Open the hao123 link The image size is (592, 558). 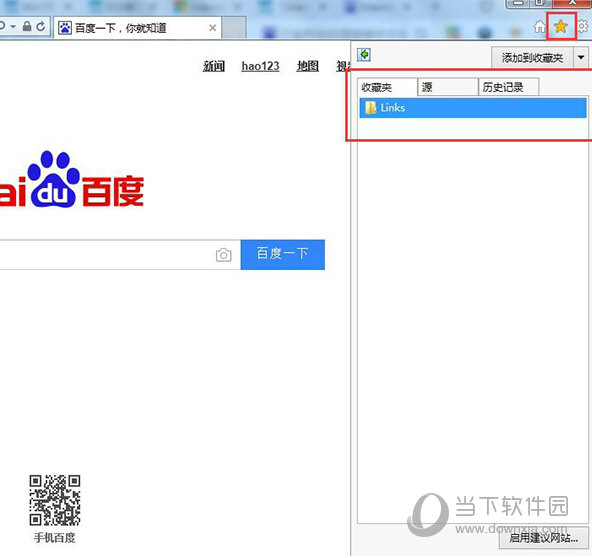pyautogui.click(x=261, y=66)
